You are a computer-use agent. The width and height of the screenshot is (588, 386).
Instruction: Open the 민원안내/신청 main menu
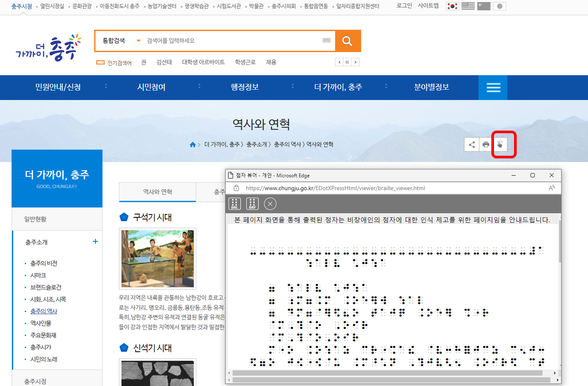[x=58, y=87]
